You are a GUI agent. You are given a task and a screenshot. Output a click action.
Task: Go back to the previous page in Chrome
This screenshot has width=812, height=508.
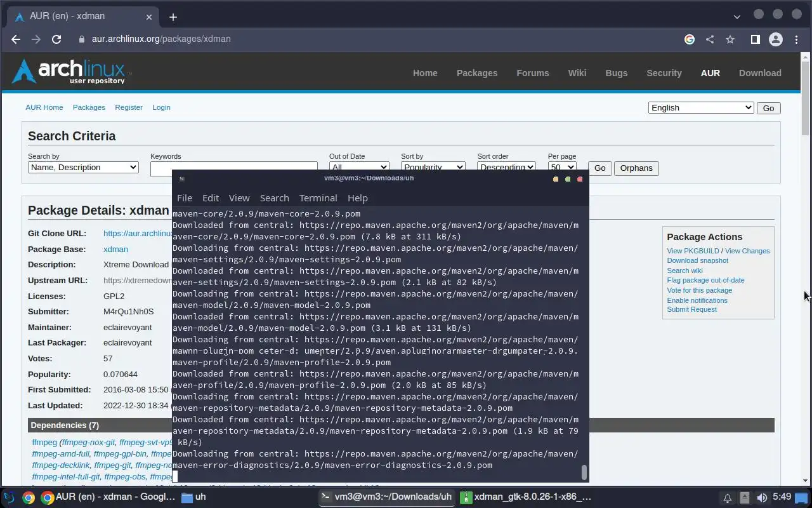(x=16, y=39)
